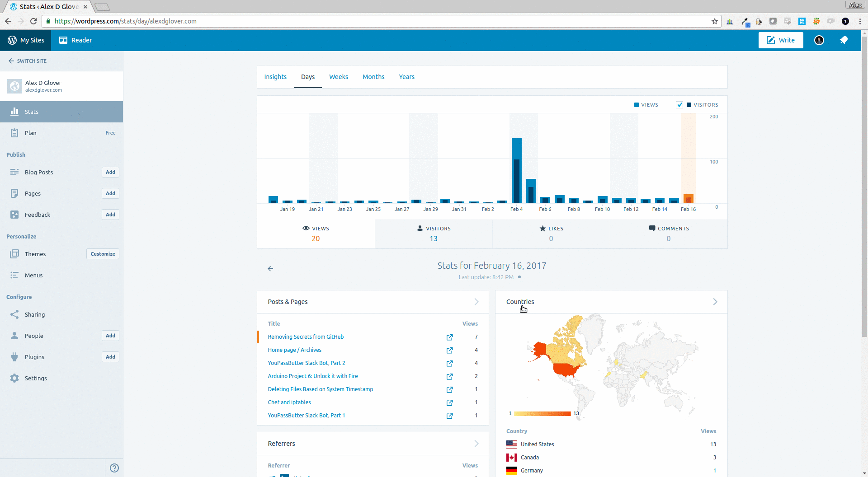Go to previous day with back arrow
Image resolution: width=868 pixels, height=477 pixels.
pyautogui.click(x=270, y=269)
